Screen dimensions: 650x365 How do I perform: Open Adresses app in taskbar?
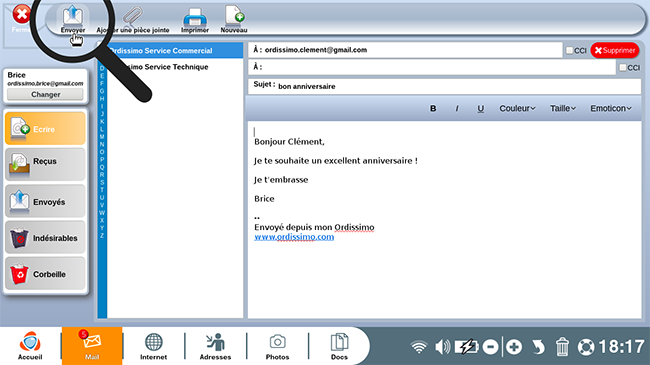215,346
